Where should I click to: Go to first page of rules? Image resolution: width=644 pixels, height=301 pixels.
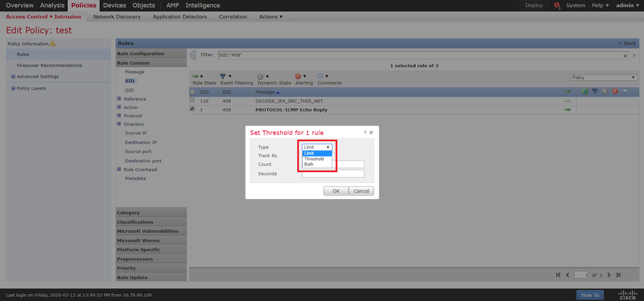pyautogui.click(x=558, y=275)
